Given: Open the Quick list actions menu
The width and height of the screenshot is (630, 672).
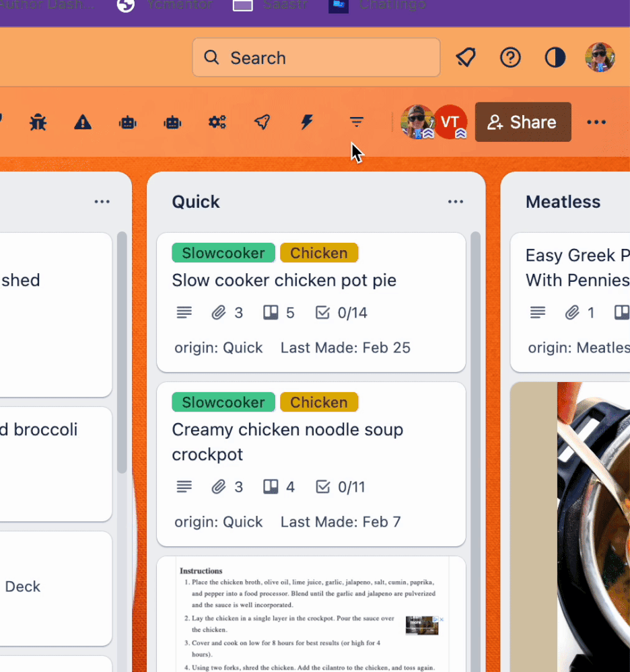Looking at the screenshot, I should (x=456, y=201).
